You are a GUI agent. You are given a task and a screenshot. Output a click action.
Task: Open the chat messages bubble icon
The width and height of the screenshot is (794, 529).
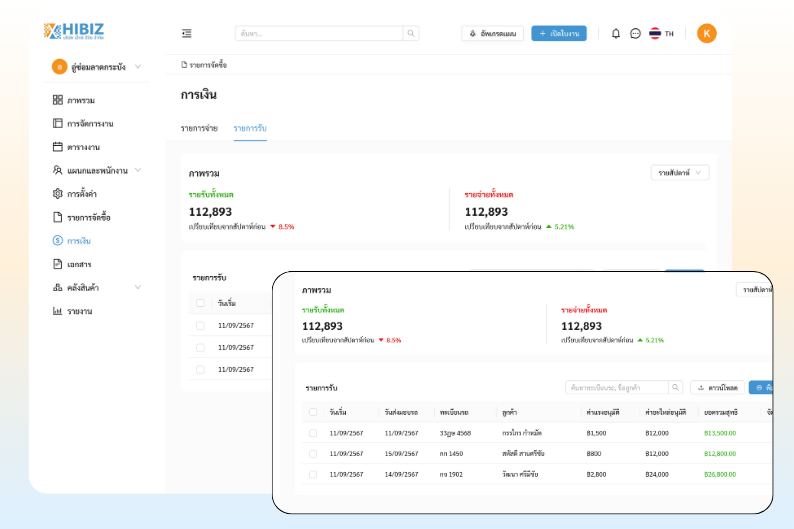(635, 33)
